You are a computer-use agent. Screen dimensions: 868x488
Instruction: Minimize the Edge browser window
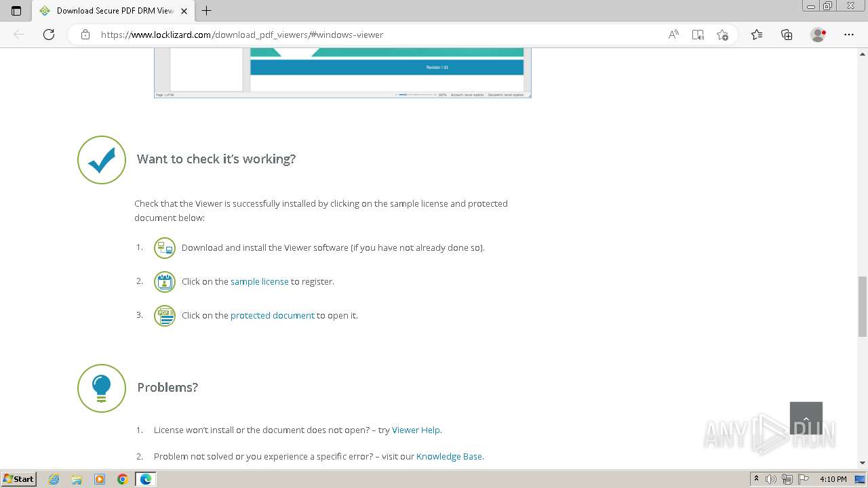(811, 6)
